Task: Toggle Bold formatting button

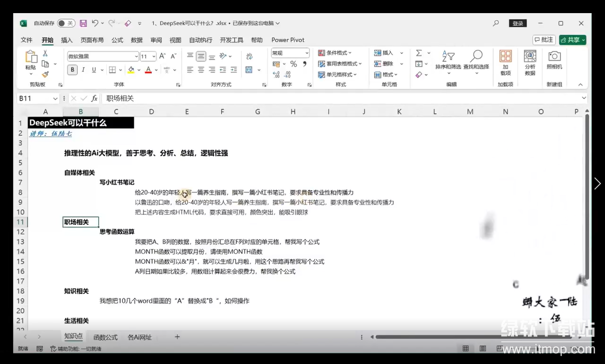Action: 73,70
